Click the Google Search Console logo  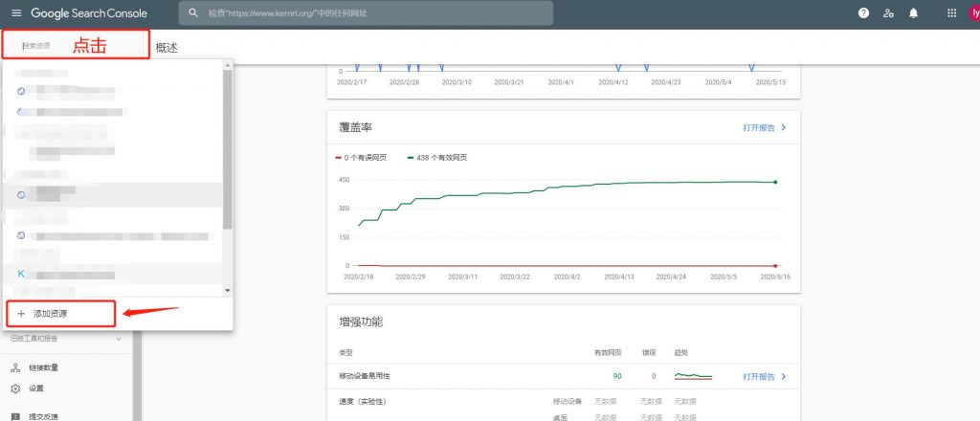tap(89, 13)
